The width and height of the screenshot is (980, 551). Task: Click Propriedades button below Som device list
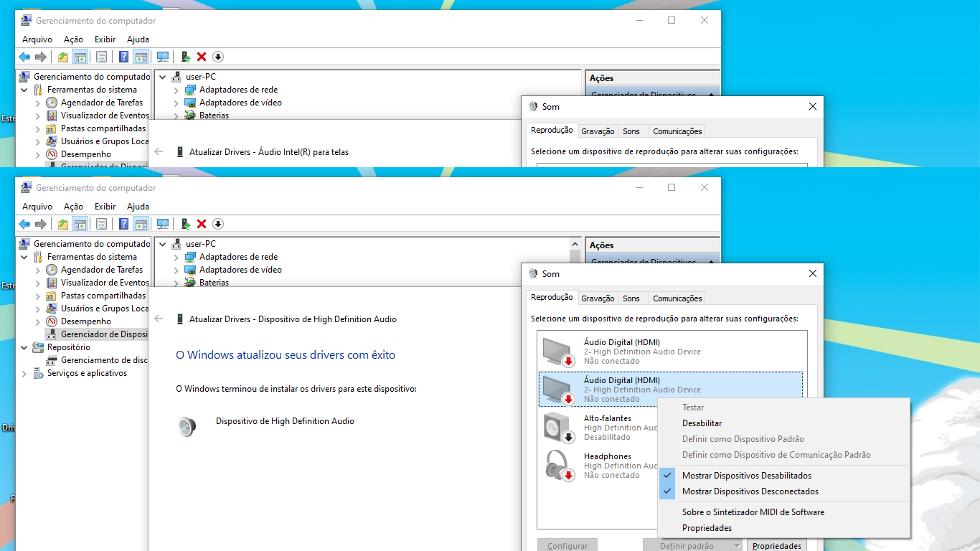point(777,545)
